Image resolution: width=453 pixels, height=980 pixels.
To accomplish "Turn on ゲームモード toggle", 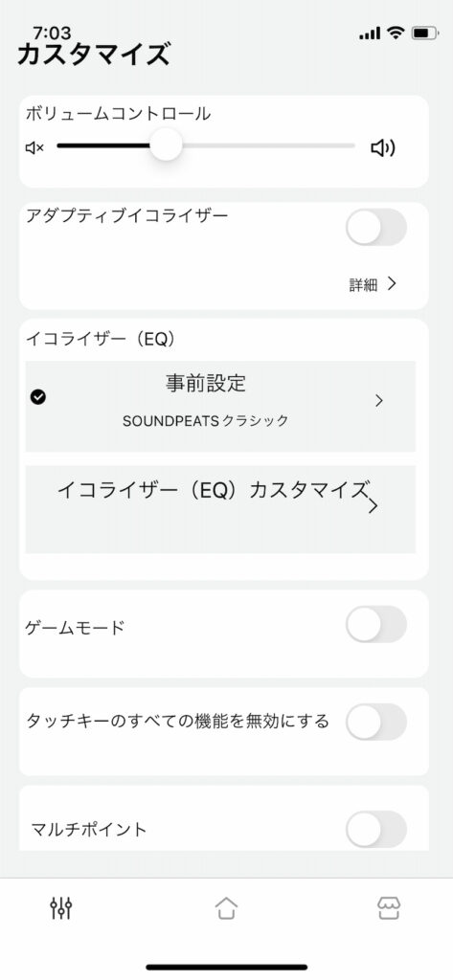I will pyautogui.click(x=376, y=624).
